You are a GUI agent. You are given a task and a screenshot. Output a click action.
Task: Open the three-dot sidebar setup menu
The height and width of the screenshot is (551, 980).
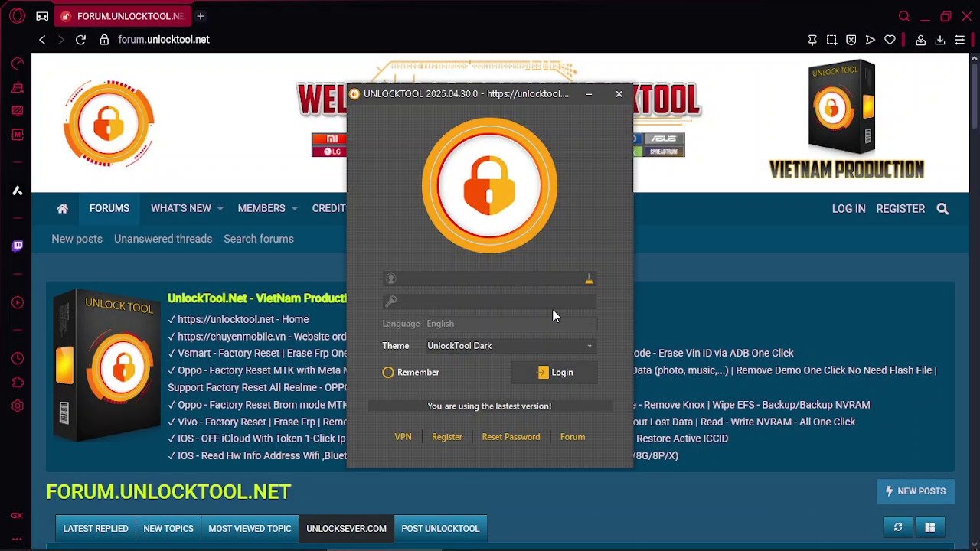pos(17,539)
